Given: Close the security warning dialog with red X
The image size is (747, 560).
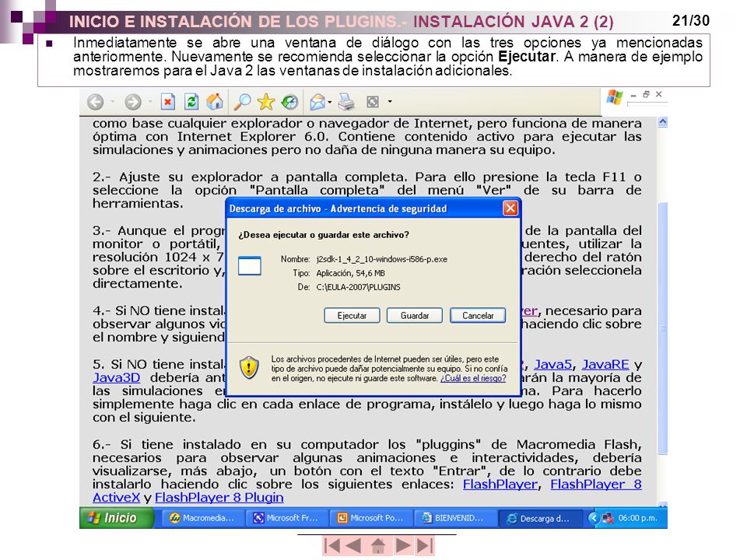Looking at the screenshot, I should tap(510, 208).
